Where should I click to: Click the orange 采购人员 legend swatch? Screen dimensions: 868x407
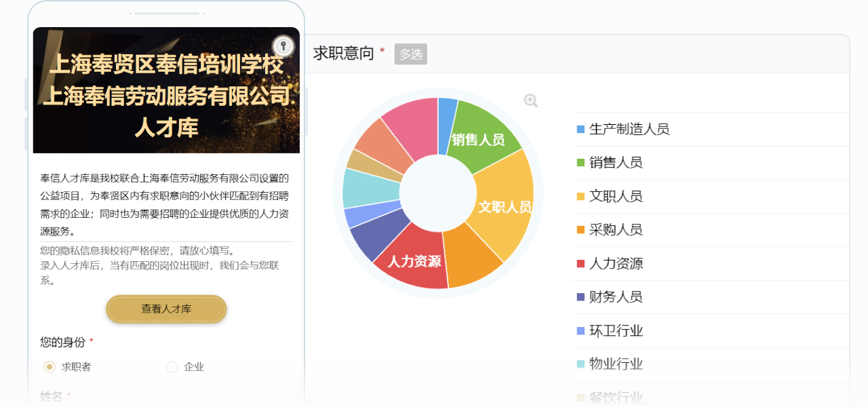coord(580,230)
